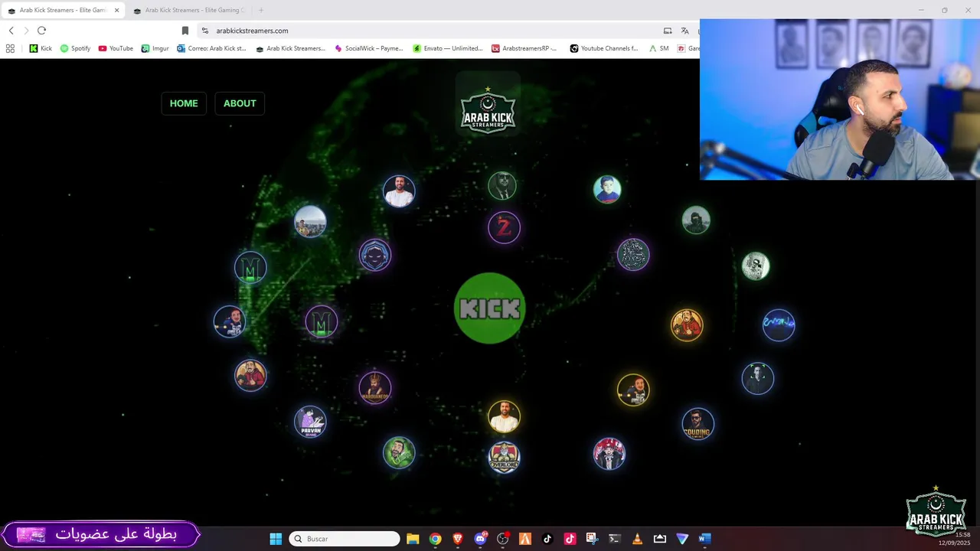980x551 pixels.
Task: Open Discord from the taskbar
Action: click(480, 539)
